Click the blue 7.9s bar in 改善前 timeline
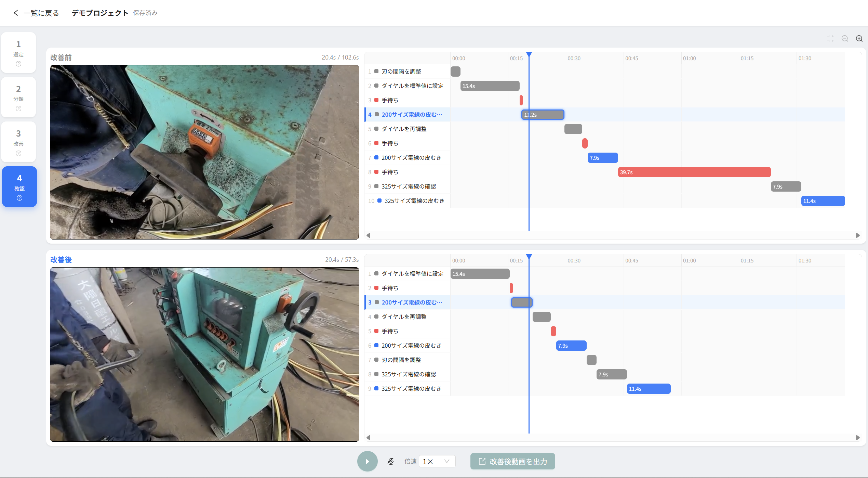 pos(603,158)
